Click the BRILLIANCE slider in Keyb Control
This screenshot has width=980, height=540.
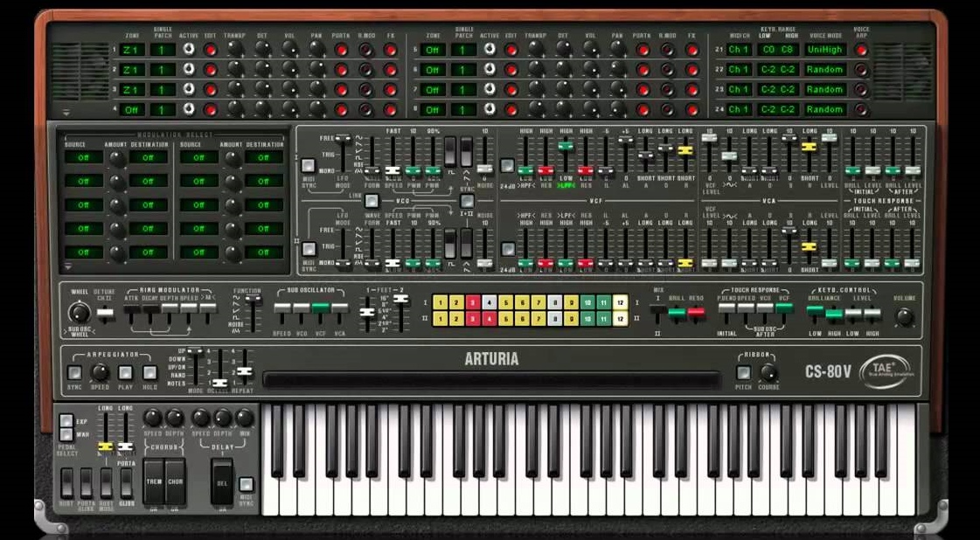click(x=815, y=311)
